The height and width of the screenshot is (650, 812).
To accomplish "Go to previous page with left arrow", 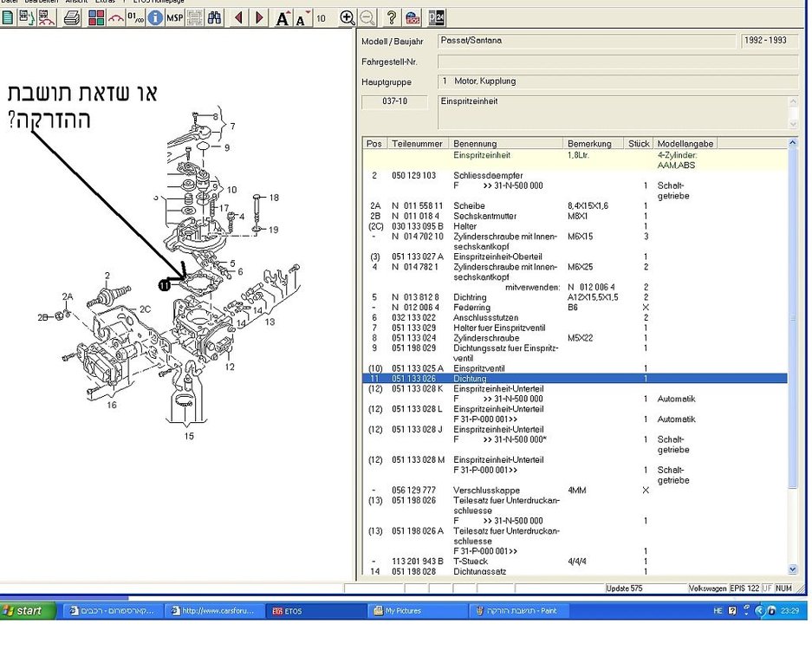I will [238, 18].
